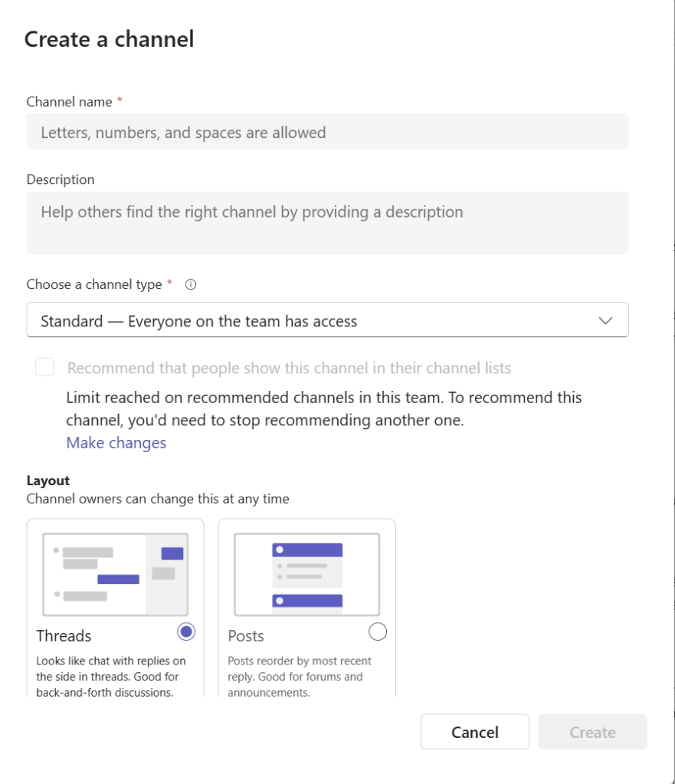Click the chevron arrow of channel type box

[x=605, y=321]
